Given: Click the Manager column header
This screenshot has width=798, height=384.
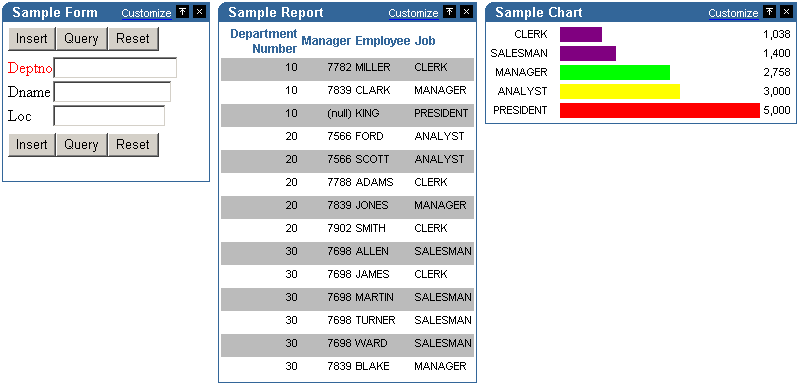Looking at the screenshot, I should click(x=326, y=41).
